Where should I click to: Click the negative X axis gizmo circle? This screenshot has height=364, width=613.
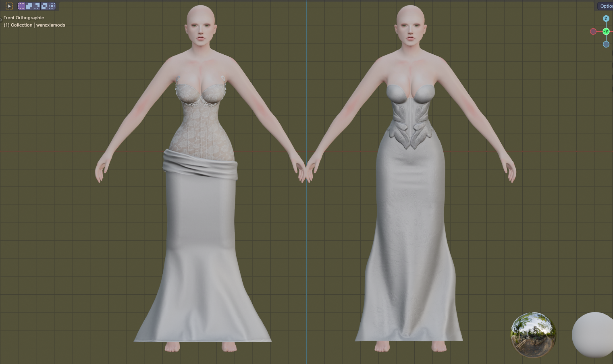pyautogui.click(x=593, y=31)
